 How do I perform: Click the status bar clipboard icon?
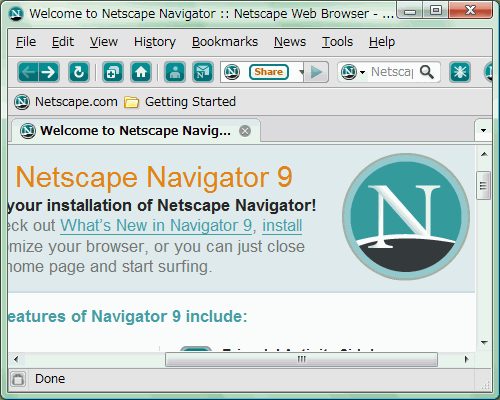click(x=18, y=379)
